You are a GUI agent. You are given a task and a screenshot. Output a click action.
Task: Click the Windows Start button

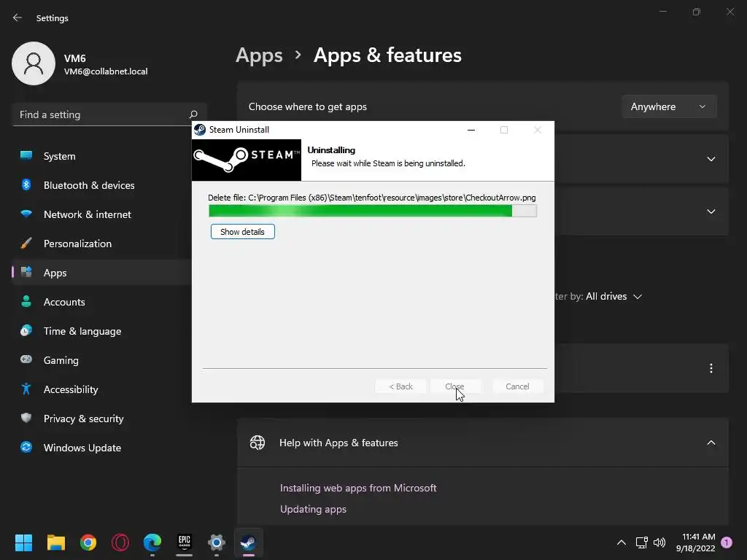(23, 542)
